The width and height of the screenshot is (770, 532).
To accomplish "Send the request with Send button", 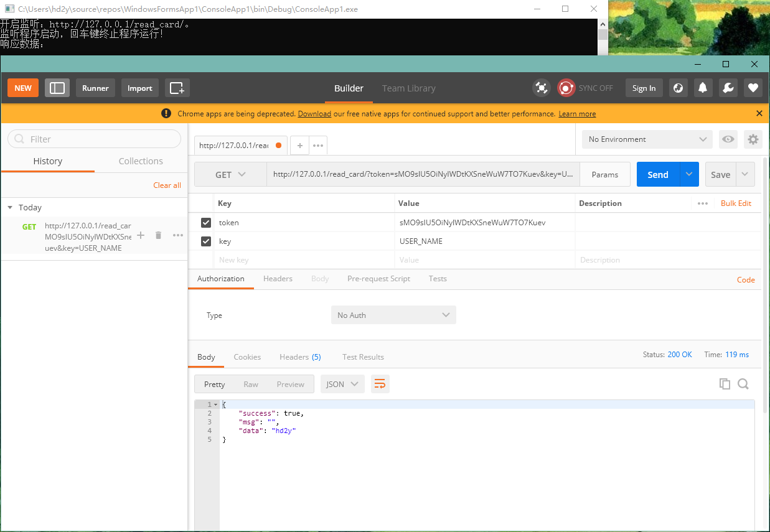I will 658,174.
